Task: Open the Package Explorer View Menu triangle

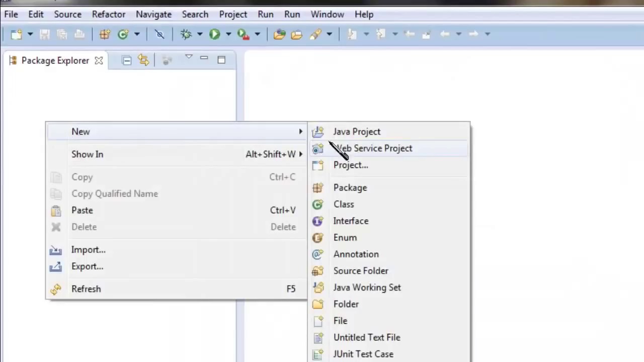Action: [x=189, y=57]
